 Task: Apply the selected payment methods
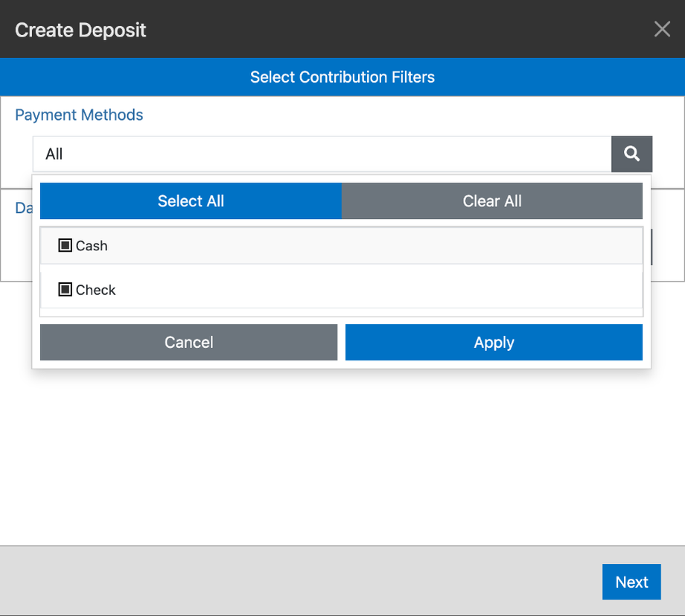click(494, 343)
